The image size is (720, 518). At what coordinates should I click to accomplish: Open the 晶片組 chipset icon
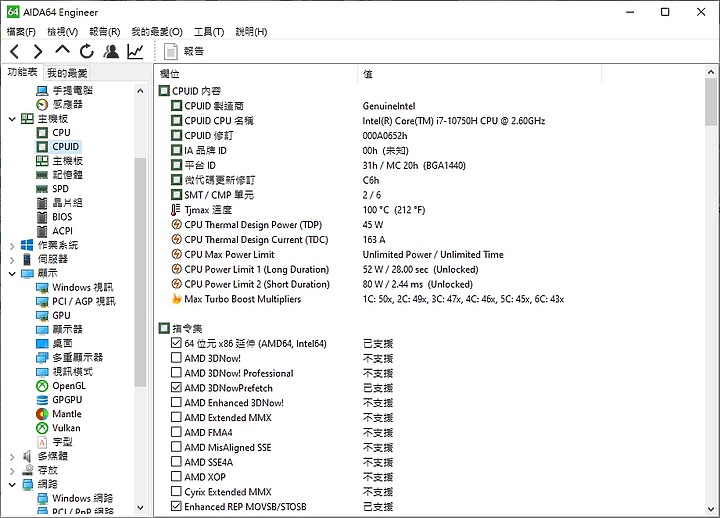[x=42, y=203]
